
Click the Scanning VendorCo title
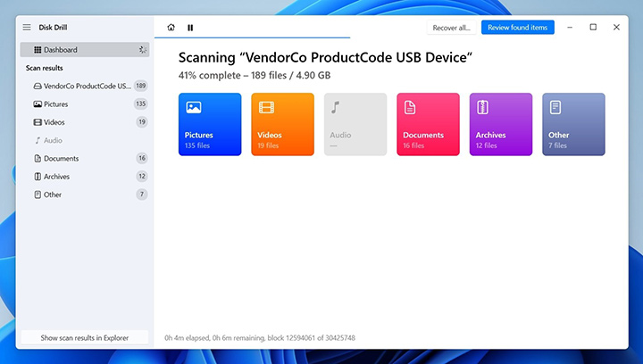click(x=325, y=57)
